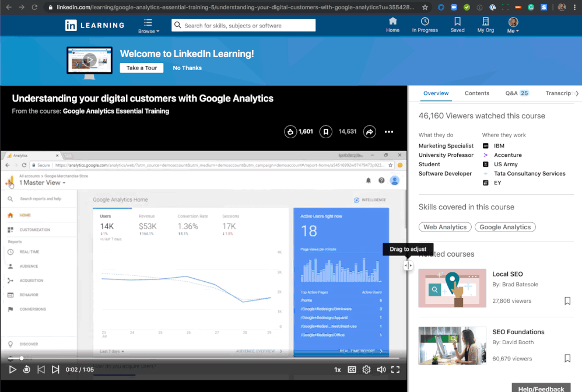
Task: Expand the Browse dropdown menu
Action: coord(148,26)
